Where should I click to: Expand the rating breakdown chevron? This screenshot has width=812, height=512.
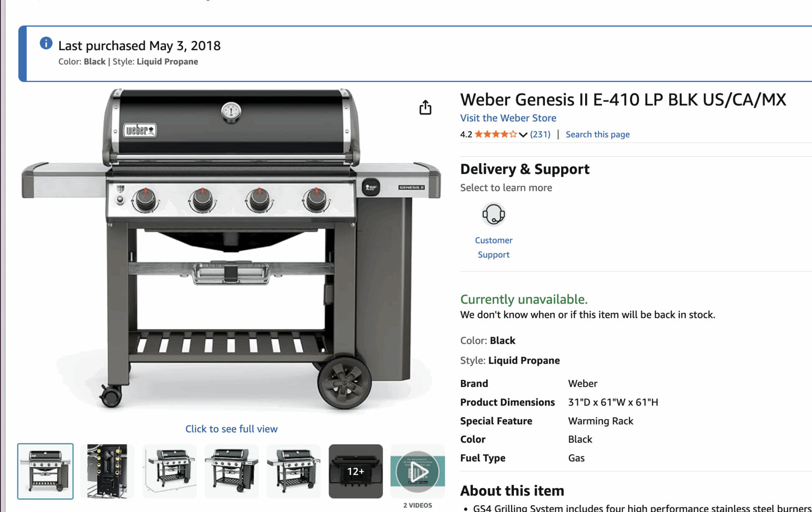point(523,134)
